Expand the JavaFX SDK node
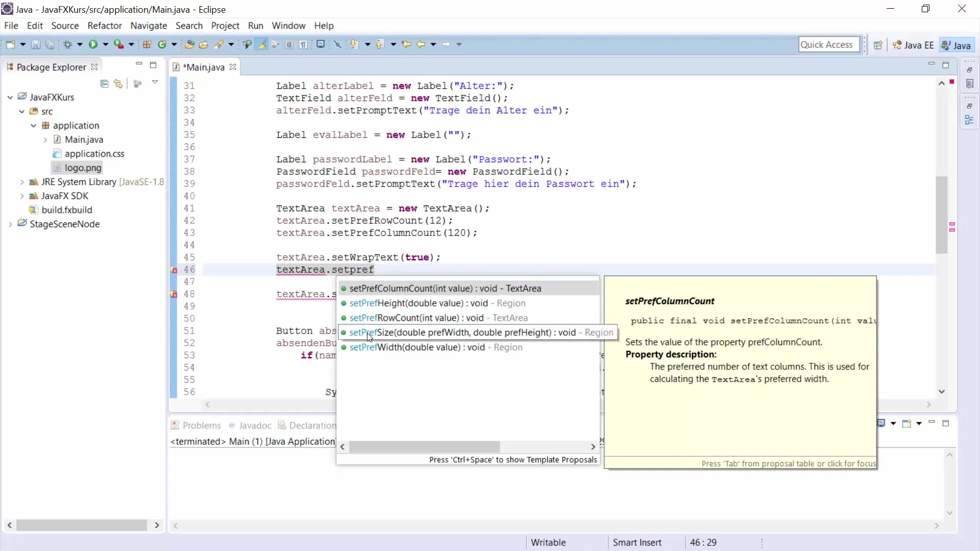This screenshot has height=551, width=980. tap(21, 196)
